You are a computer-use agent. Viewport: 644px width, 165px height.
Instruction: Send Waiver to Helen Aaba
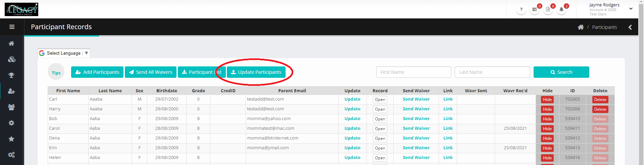tap(416, 158)
